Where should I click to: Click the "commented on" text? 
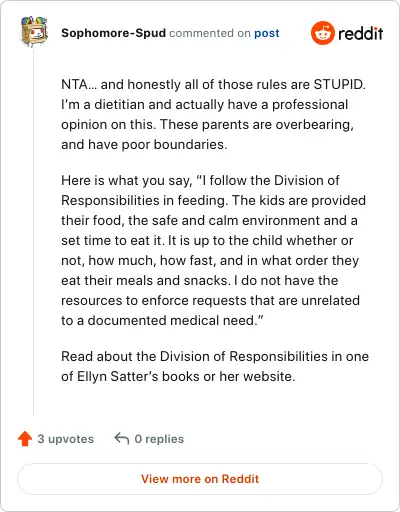[210, 33]
